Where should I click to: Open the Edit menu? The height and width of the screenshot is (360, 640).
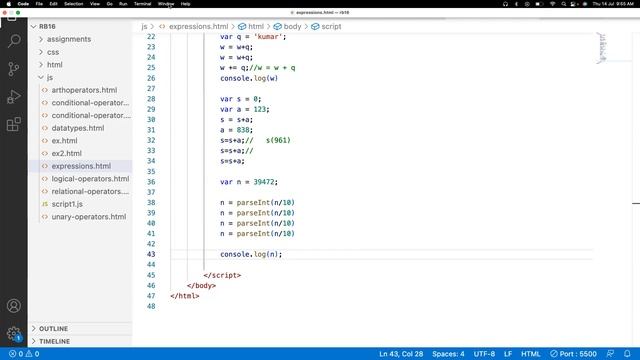[x=53, y=4]
